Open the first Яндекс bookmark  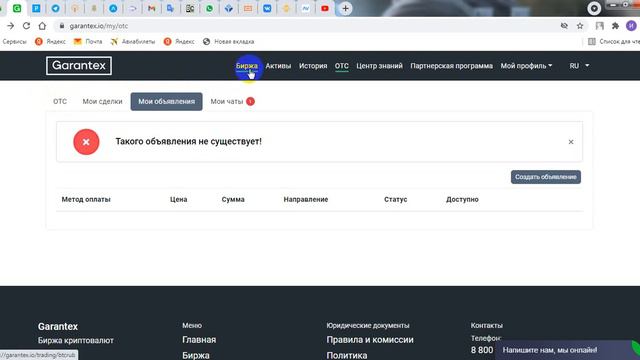click(x=50, y=42)
